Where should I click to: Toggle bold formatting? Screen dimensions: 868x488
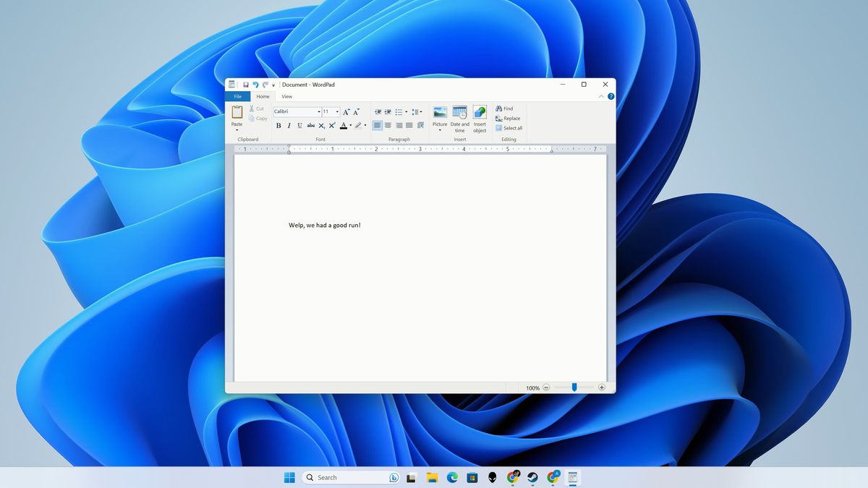point(278,125)
